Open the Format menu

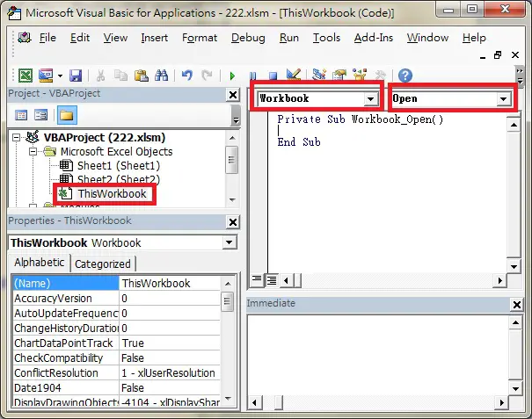coord(200,38)
